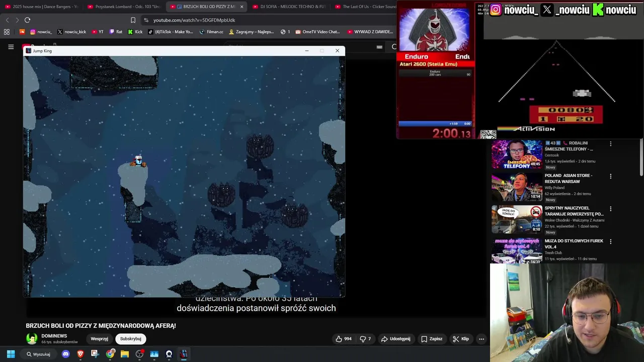Click the video title BRZUCH BOLI OD PIZZY

click(x=101, y=326)
